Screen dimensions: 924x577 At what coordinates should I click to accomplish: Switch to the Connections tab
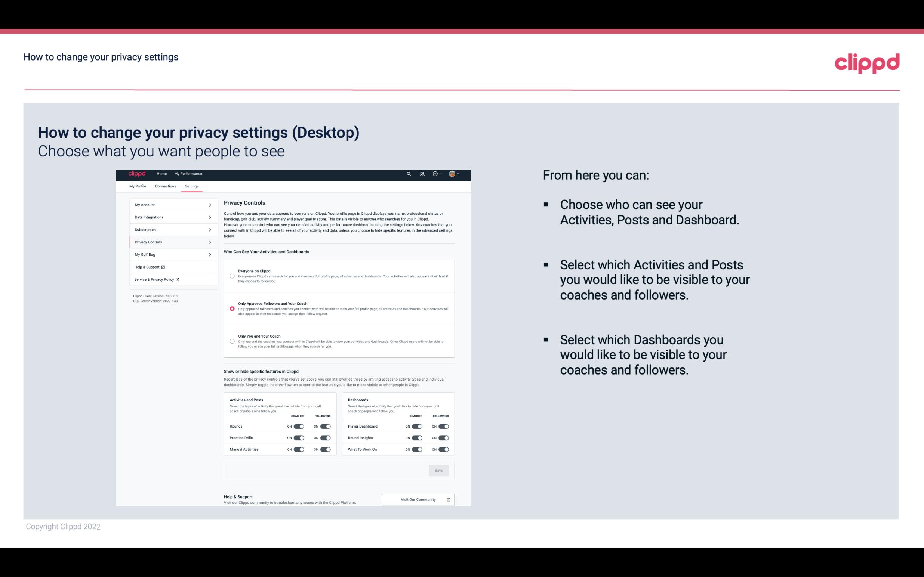coord(165,187)
